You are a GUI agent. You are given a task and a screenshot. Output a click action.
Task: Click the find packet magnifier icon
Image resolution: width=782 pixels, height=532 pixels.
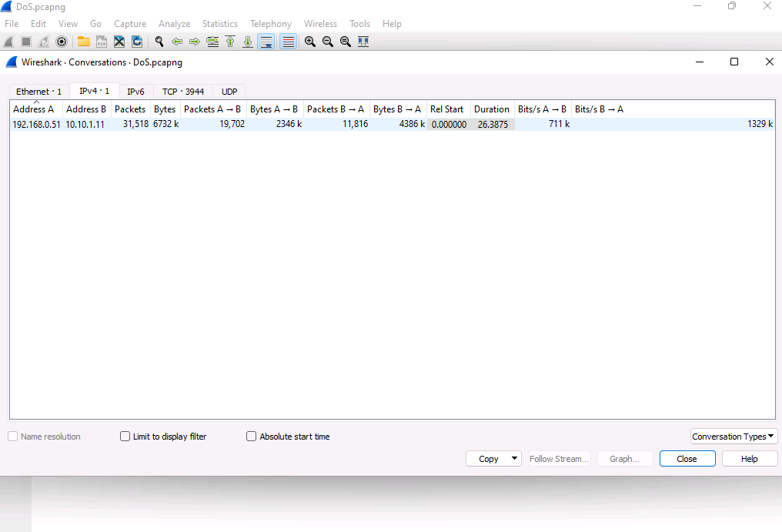coord(159,42)
